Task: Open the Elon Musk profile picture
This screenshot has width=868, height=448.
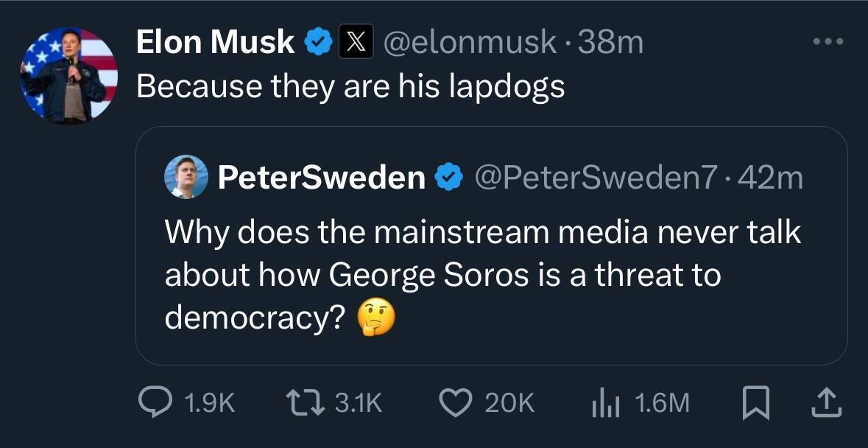Action: tap(69, 76)
